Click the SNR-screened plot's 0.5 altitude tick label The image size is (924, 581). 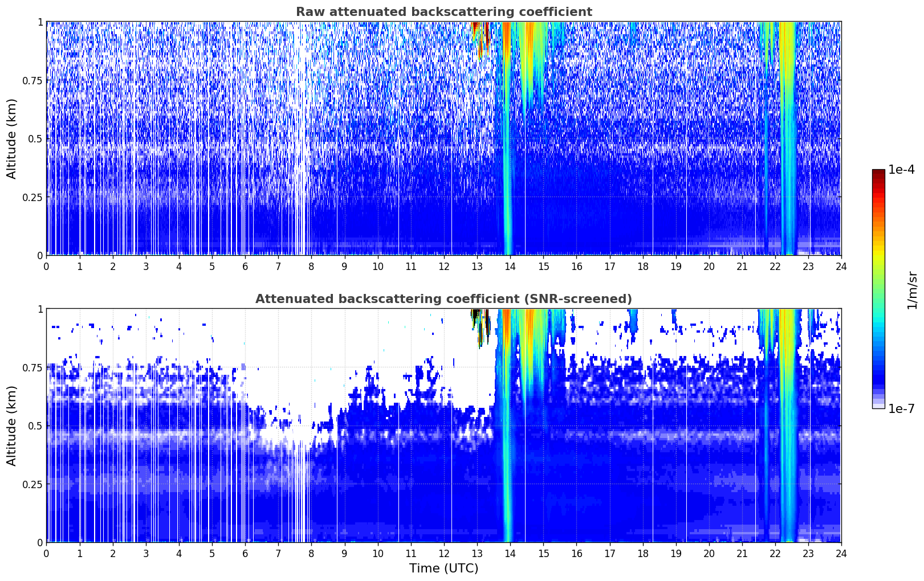point(35,426)
